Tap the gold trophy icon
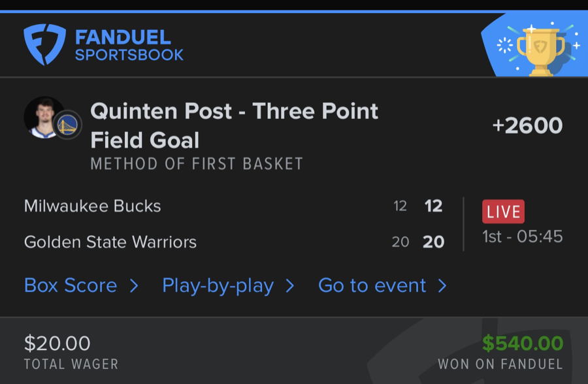588x384 pixels. (540, 52)
